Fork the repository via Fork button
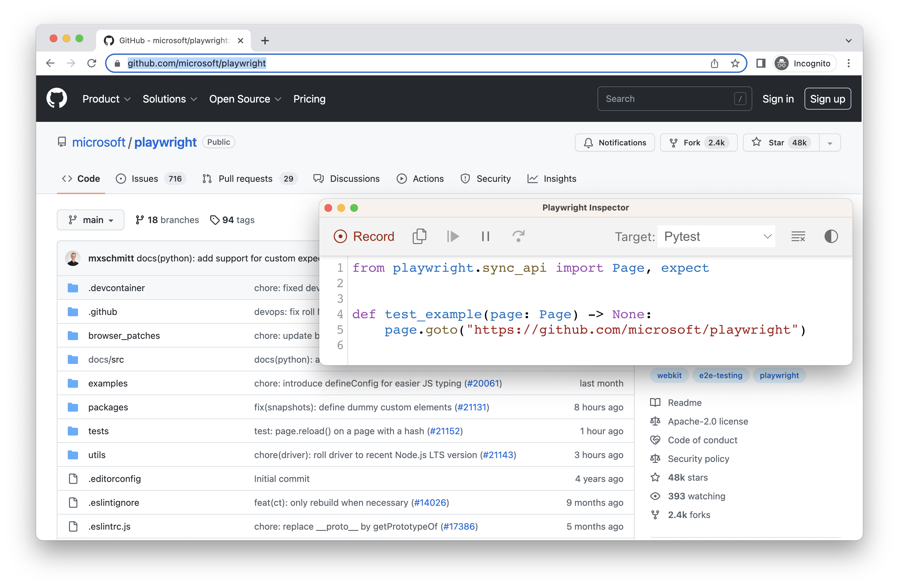899x588 pixels. 698,142
